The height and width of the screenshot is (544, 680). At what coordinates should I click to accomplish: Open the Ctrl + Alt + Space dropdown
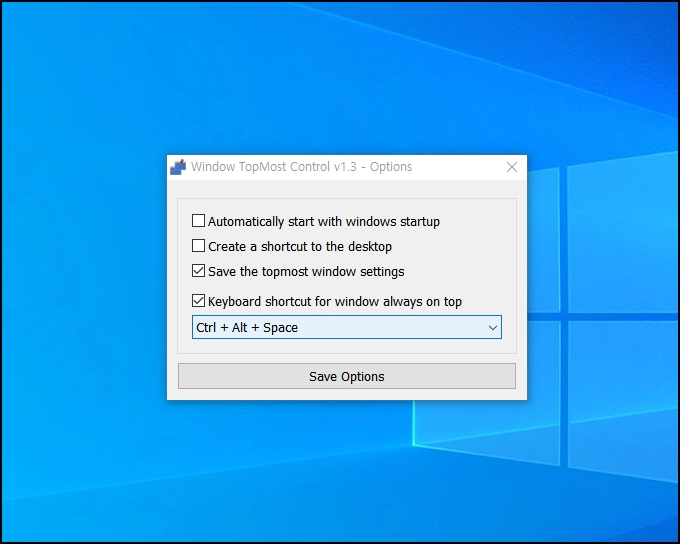coord(347,327)
